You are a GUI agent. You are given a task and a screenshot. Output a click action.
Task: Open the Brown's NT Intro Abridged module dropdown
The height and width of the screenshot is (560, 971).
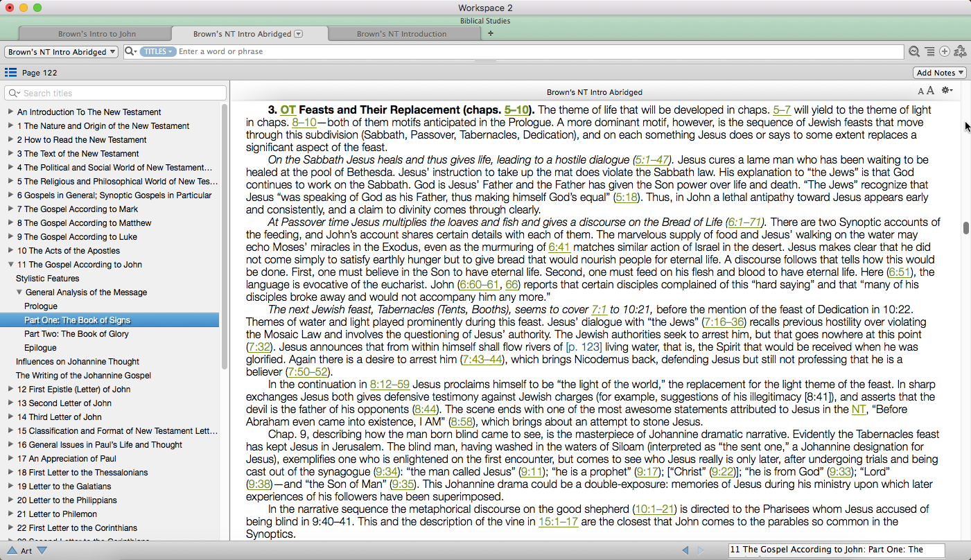pyautogui.click(x=62, y=52)
